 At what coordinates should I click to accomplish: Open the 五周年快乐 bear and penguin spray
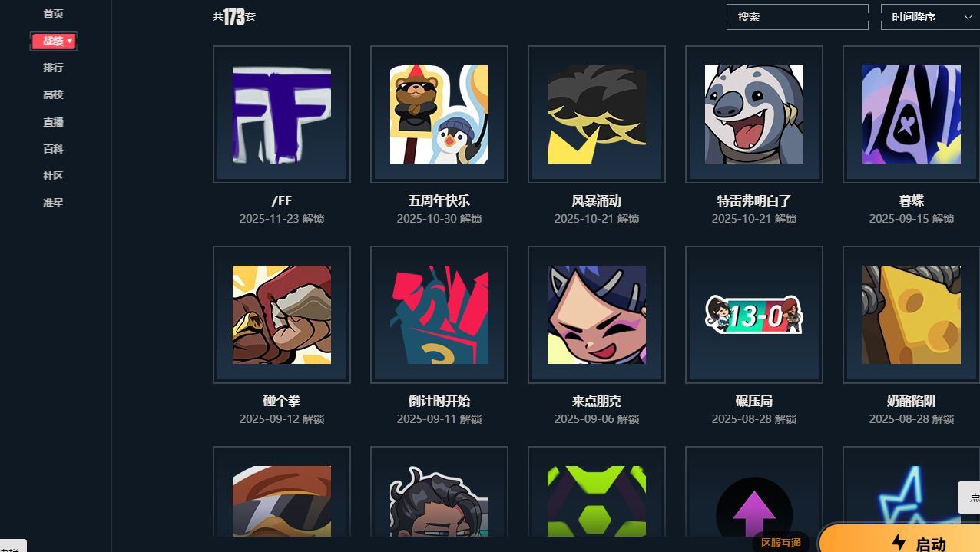point(439,114)
